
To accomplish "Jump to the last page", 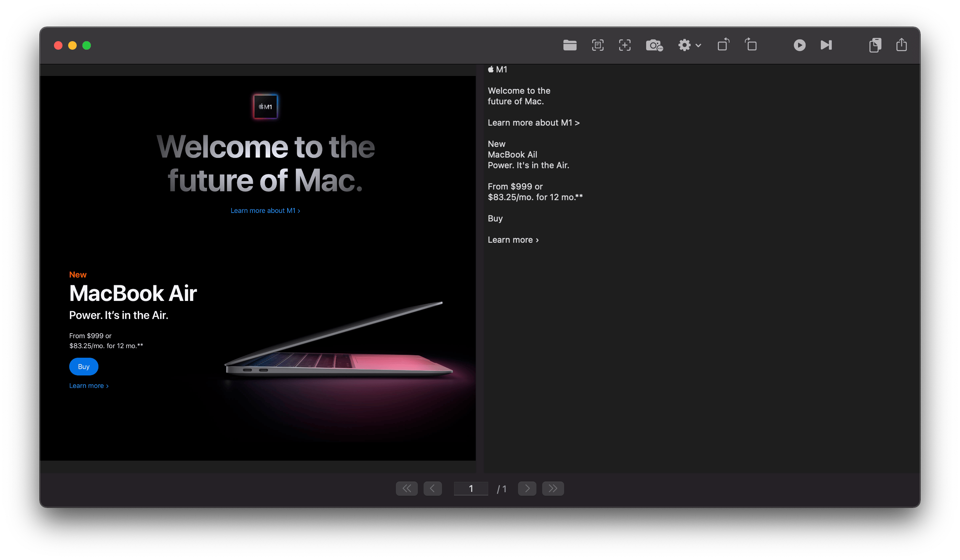I will coord(553,488).
